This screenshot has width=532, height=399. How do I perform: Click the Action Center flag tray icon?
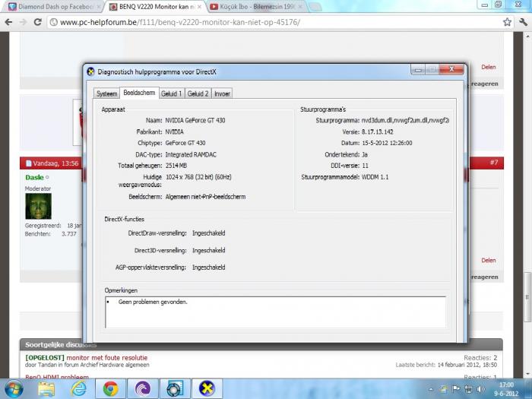[x=455, y=389]
